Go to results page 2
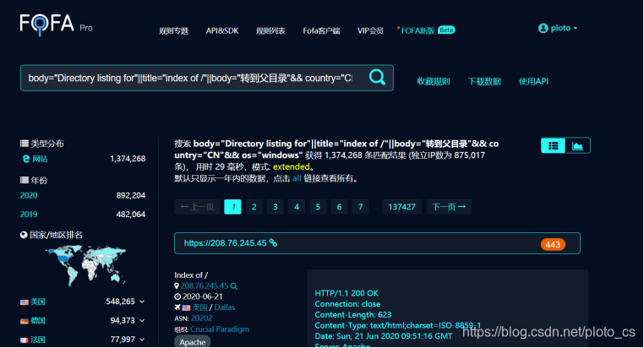Screen dimensions: 644x348 coord(254,207)
